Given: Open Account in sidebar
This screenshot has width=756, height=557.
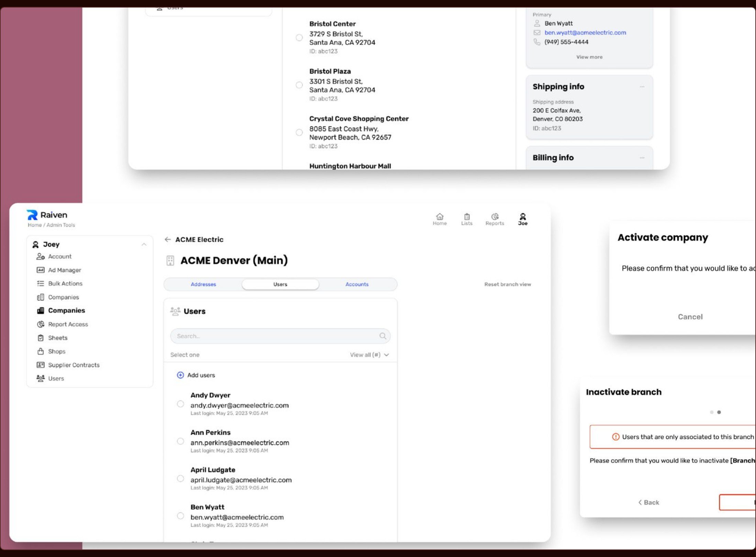Looking at the screenshot, I should (x=59, y=257).
